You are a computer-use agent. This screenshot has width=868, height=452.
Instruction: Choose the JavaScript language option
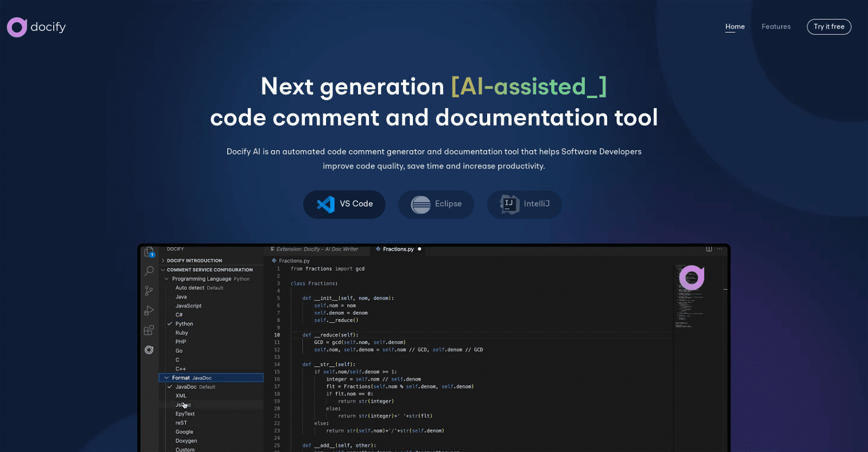point(188,306)
